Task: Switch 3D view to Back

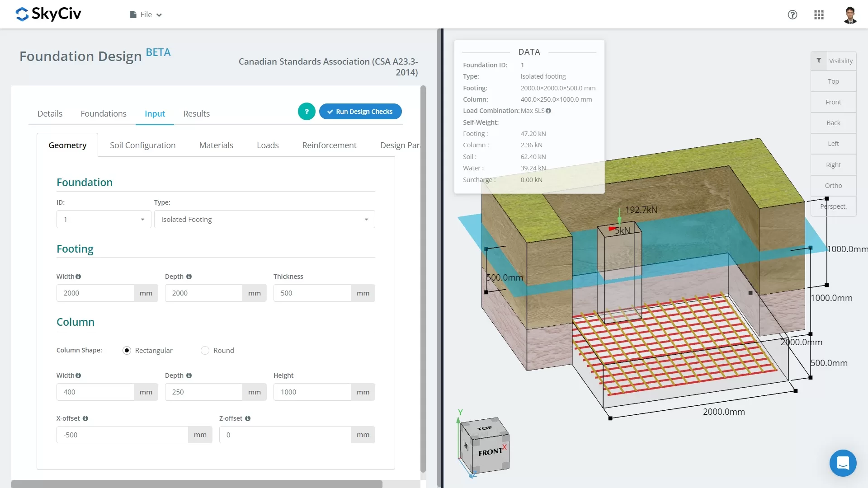Action: coord(834,123)
